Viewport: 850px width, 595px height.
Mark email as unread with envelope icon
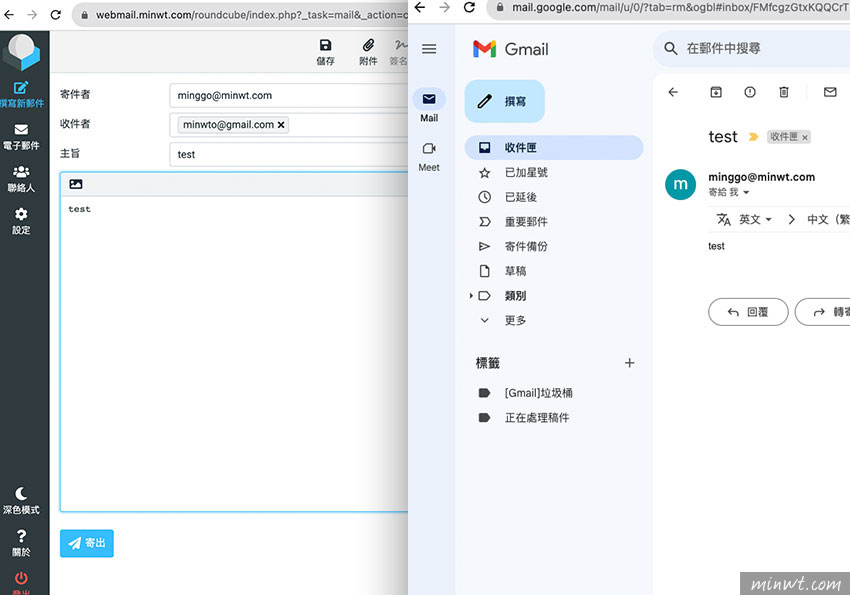[830, 92]
